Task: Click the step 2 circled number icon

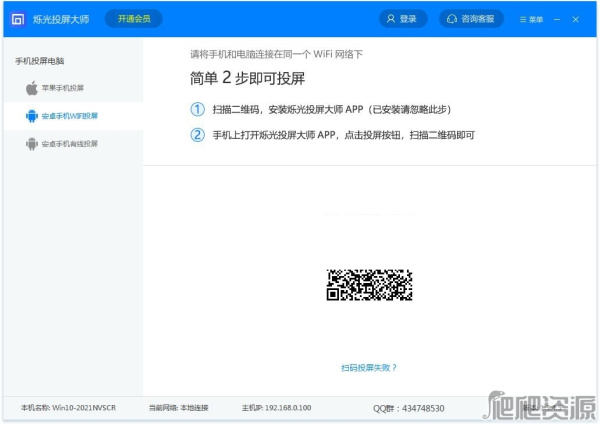Action: pos(197,135)
